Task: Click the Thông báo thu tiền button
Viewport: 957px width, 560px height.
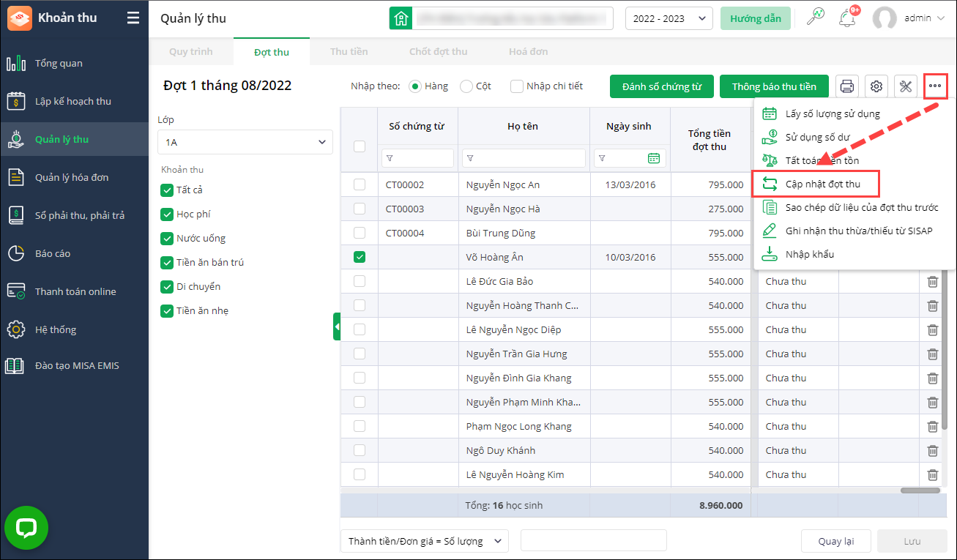Action: tap(773, 86)
